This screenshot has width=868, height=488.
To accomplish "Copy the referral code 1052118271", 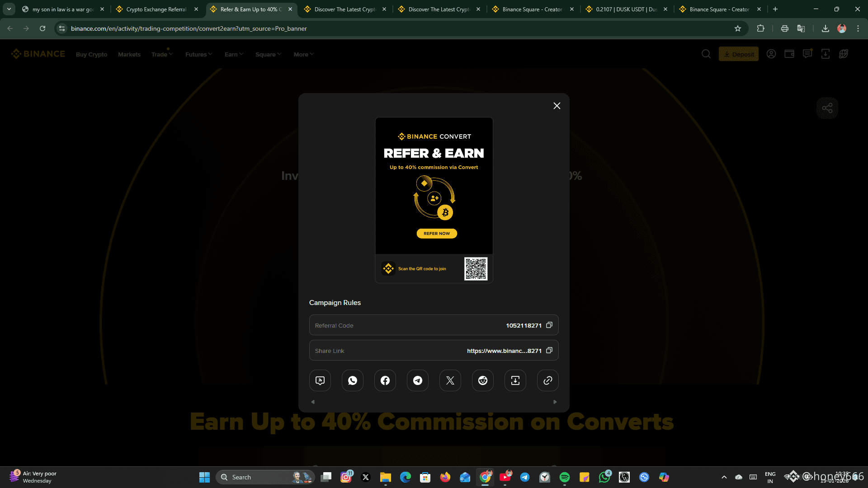I will click(549, 325).
